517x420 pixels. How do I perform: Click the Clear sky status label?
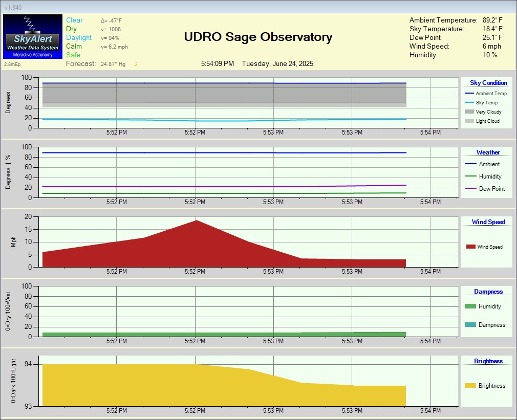[x=73, y=20]
